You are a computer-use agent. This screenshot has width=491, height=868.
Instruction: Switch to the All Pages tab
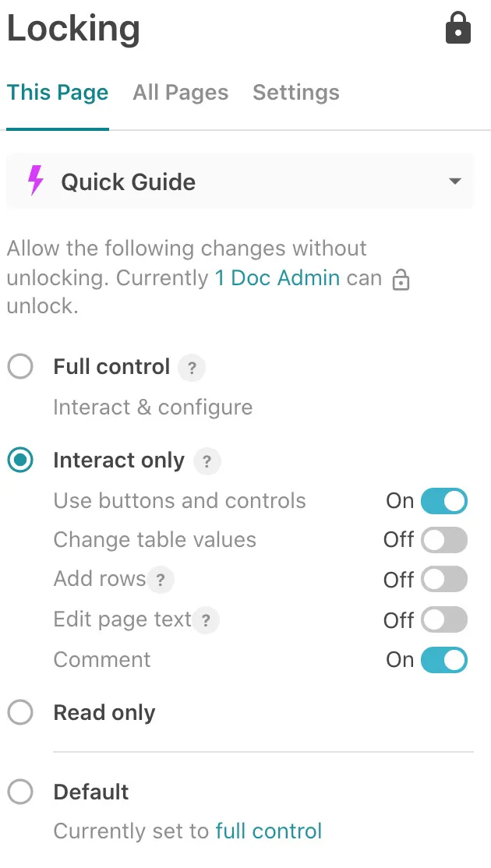click(x=181, y=93)
